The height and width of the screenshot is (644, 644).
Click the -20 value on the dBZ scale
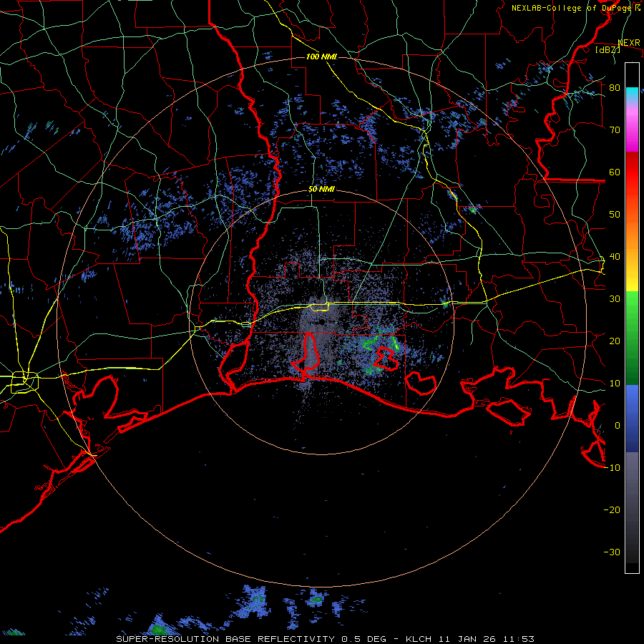click(612, 510)
